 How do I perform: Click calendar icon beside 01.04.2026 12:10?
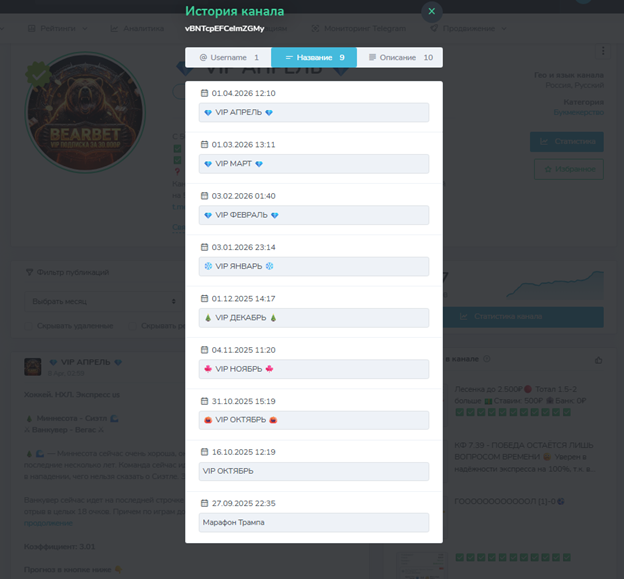click(205, 93)
